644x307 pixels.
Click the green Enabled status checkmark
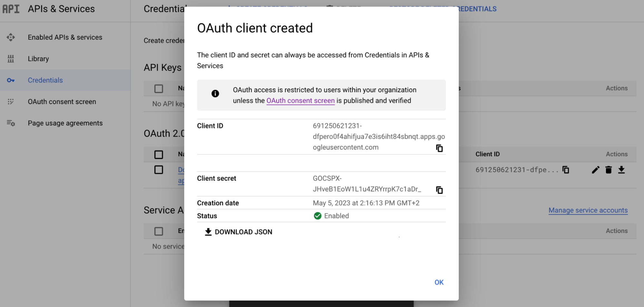click(x=317, y=216)
